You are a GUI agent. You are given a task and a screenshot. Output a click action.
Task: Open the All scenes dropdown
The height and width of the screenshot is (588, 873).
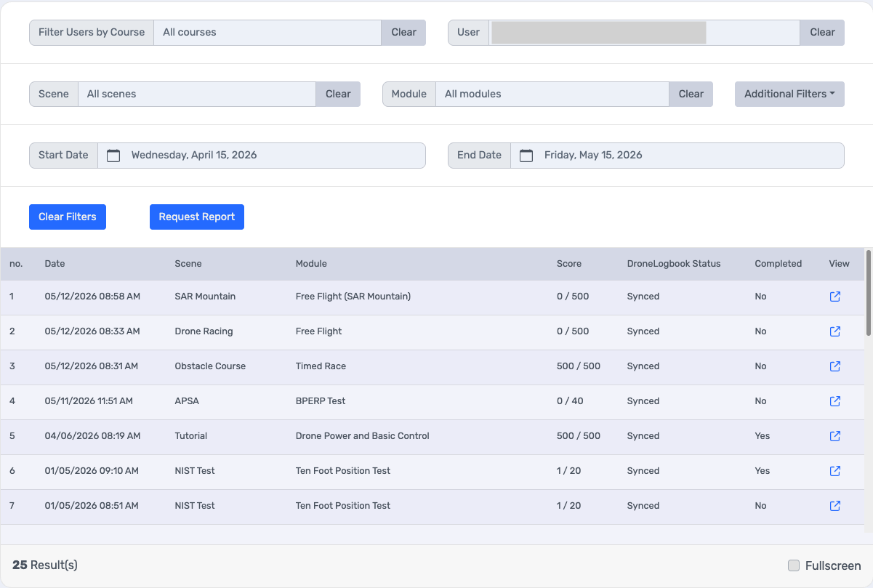click(x=197, y=94)
